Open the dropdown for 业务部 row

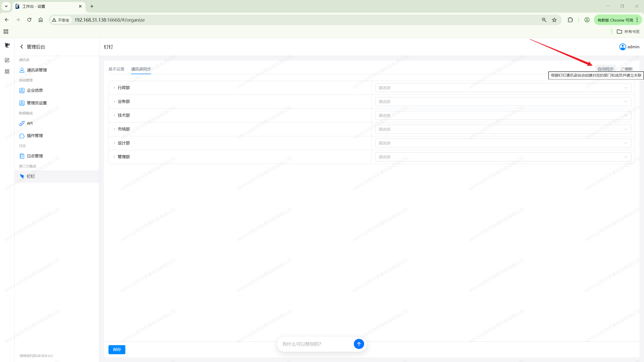[503, 102]
